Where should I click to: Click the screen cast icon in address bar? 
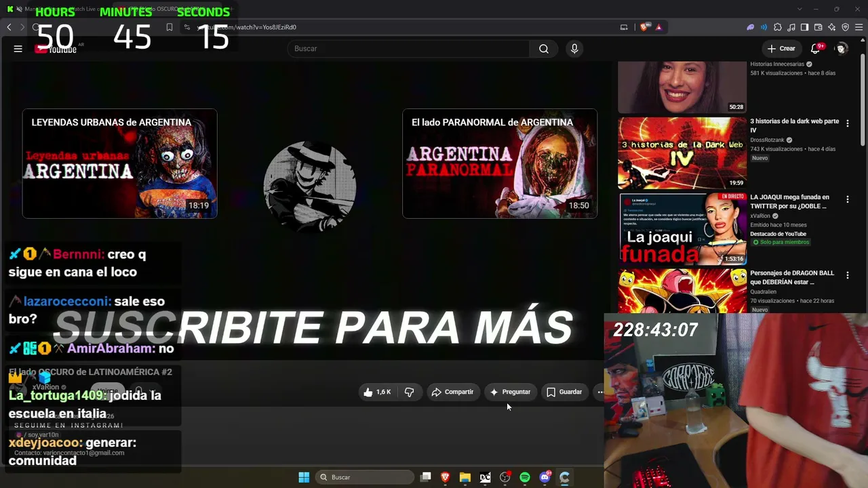624,27
